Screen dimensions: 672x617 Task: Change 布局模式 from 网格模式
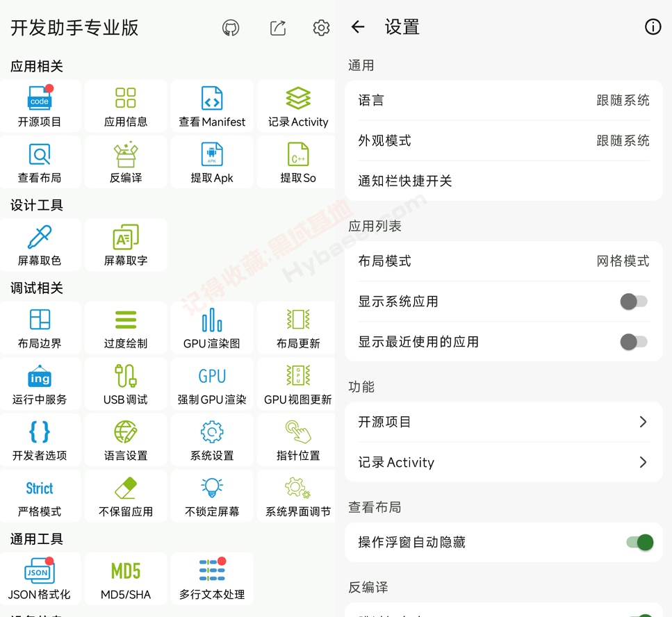[x=504, y=261]
